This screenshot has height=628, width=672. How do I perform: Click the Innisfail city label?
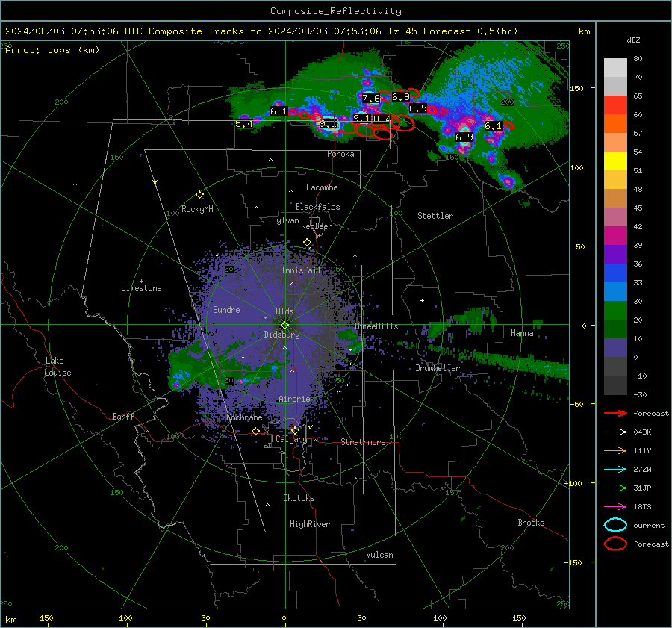tap(301, 270)
